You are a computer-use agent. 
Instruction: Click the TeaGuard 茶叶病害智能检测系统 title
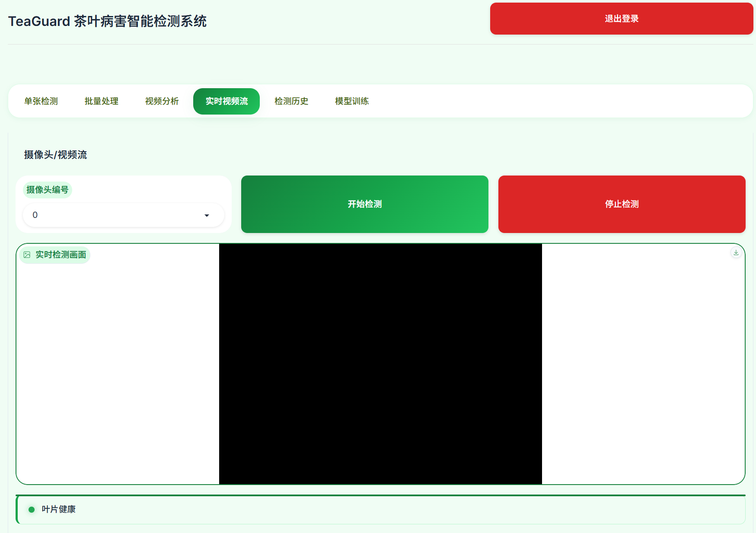tap(107, 21)
